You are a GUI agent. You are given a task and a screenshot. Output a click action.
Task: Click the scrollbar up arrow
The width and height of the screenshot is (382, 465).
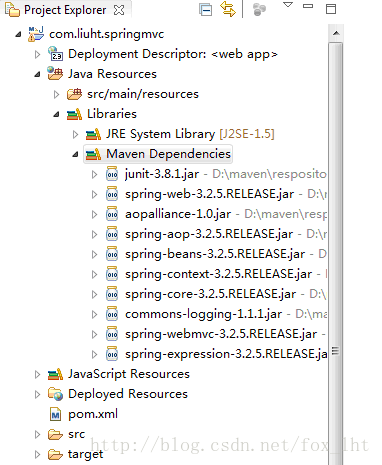point(336,33)
